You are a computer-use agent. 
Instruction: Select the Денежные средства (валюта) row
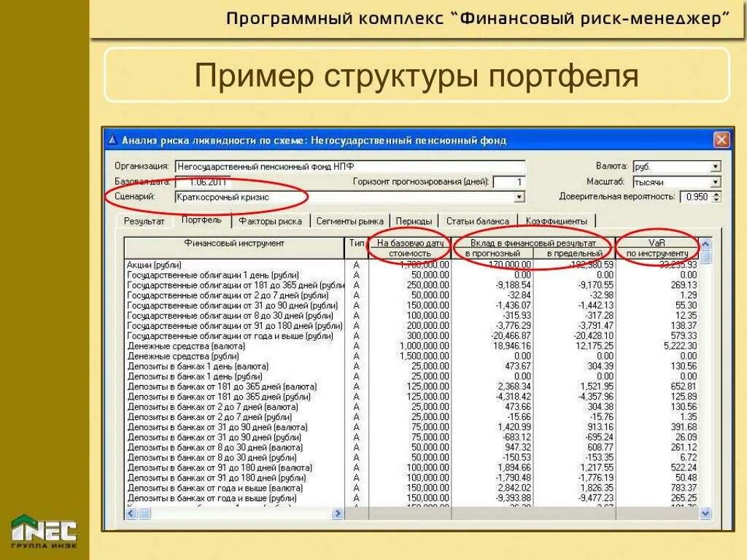(x=412, y=346)
